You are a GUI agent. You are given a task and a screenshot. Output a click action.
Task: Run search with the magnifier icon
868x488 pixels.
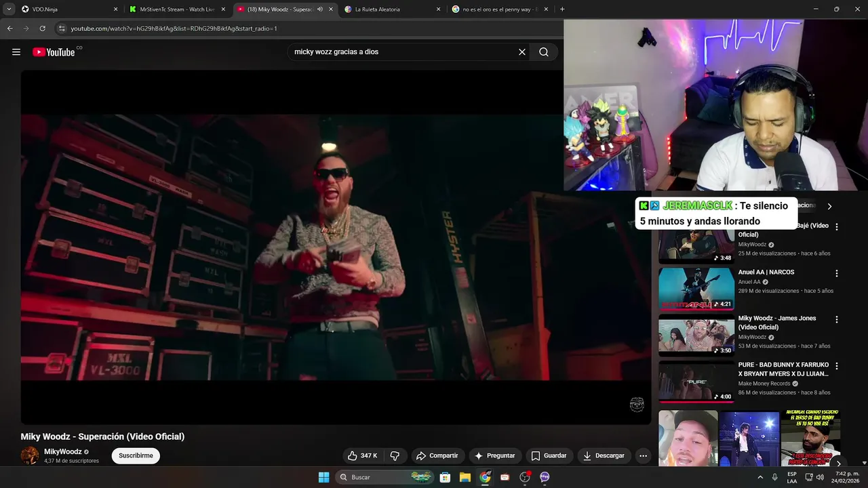[x=544, y=52]
